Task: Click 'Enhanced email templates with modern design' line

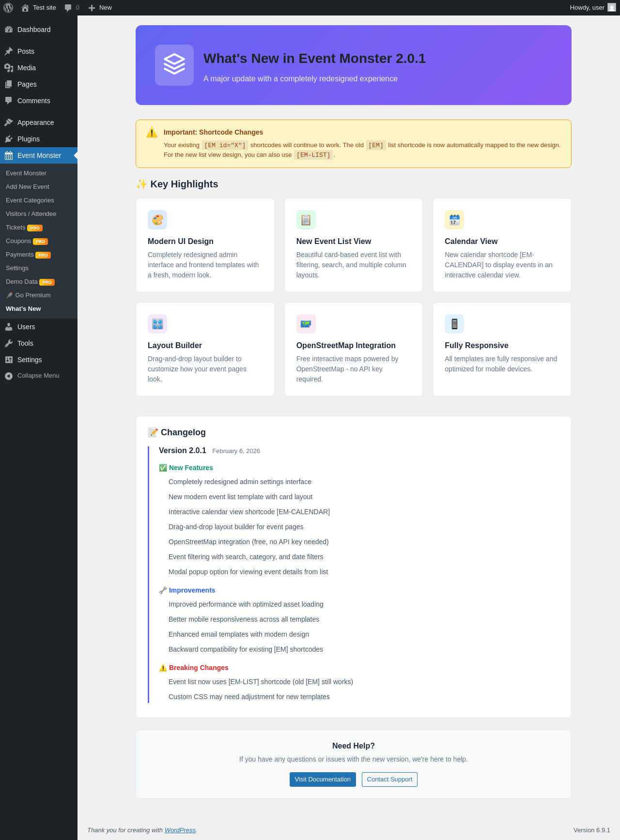Action: point(239,634)
